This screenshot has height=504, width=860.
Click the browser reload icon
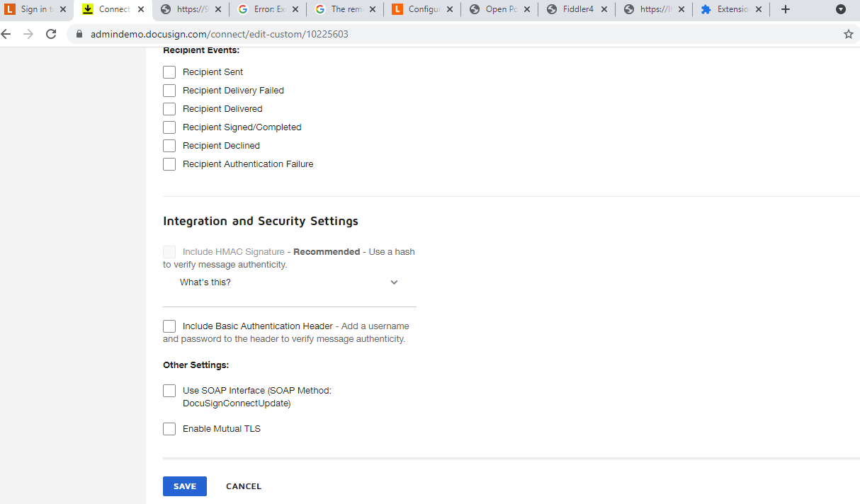pyautogui.click(x=51, y=34)
